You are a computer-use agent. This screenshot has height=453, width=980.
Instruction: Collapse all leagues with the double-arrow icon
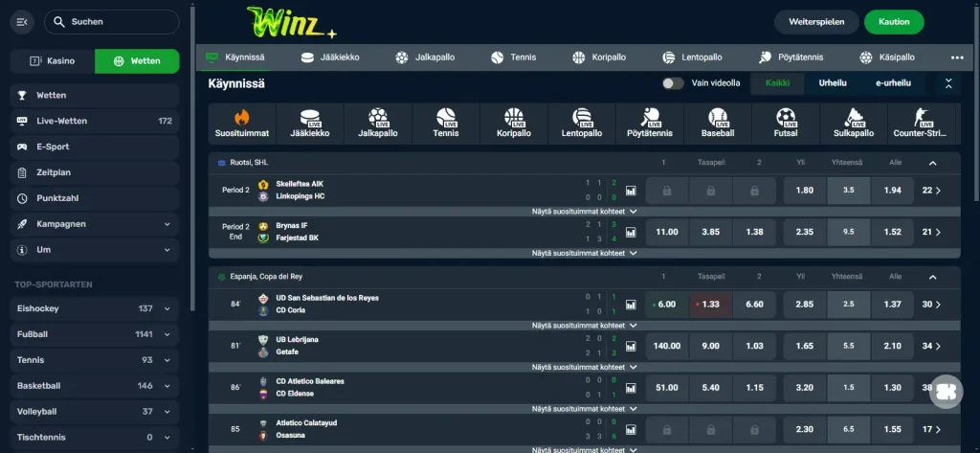(948, 83)
